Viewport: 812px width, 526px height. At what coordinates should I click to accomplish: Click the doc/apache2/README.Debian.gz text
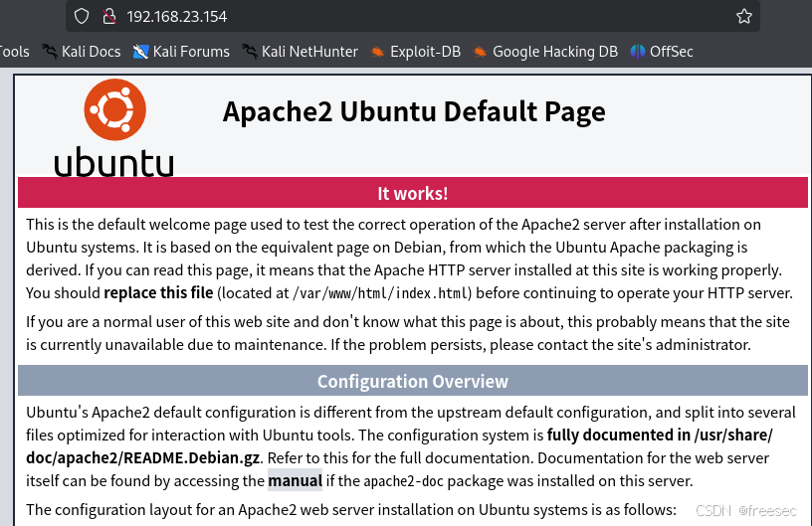[x=143, y=457]
